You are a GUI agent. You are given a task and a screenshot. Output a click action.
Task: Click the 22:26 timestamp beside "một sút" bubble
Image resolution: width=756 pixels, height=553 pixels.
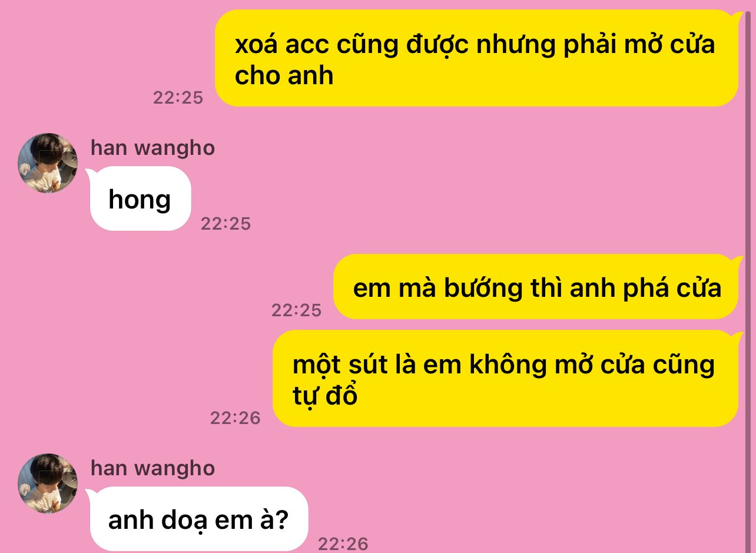point(236,418)
